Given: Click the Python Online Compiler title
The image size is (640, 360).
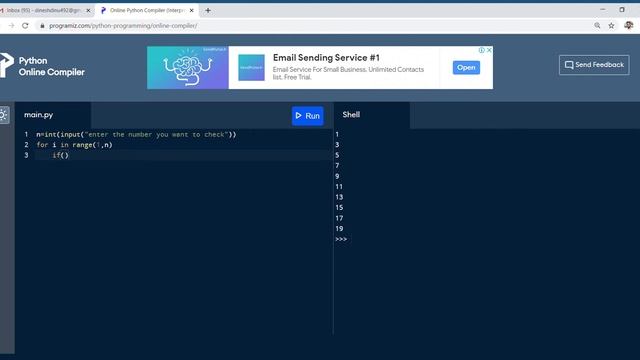Looking at the screenshot, I should click(x=51, y=67).
